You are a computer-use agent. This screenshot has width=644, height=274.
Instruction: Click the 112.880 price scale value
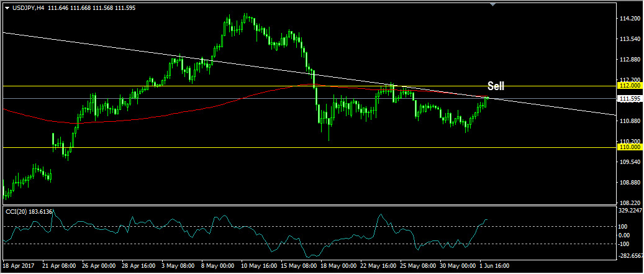click(x=631, y=59)
